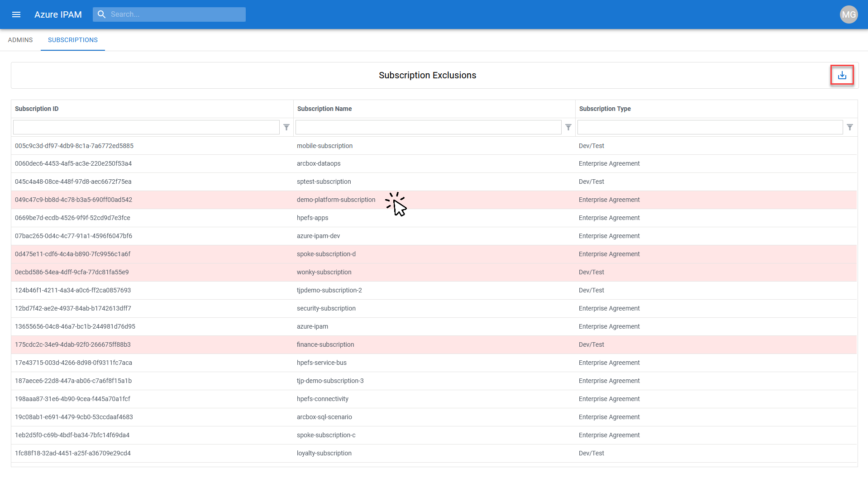Viewport: 868px width, 483px height.
Task: Click Enterprise Agreement type in hpefs-connectivity row
Action: click(609, 399)
